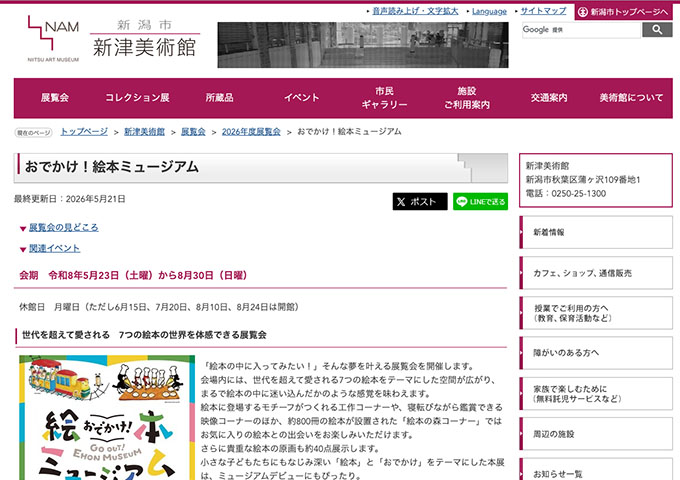Open お知らせ一覧 sidebar item
Image resolution: width=680 pixels, height=480 pixels.
click(596, 470)
